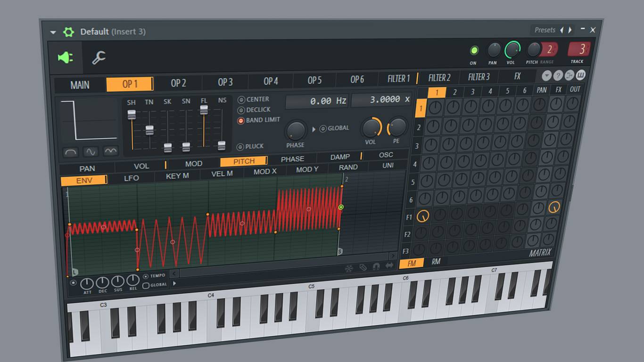Click the envelope scroll right arrow
The height and width of the screenshot is (362, 644).
pyautogui.click(x=392, y=256)
